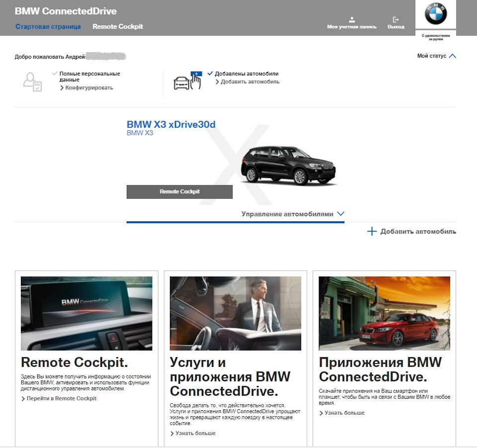This screenshot has width=477, height=448.
Task: Open the Стартовая страница tab
Action: [48, 26]
